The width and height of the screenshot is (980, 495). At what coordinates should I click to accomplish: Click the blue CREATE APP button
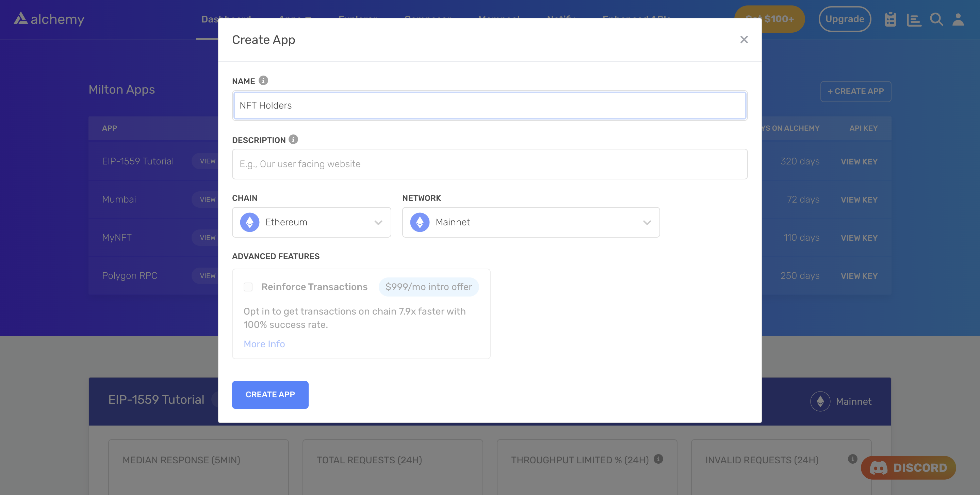point(270,395)
